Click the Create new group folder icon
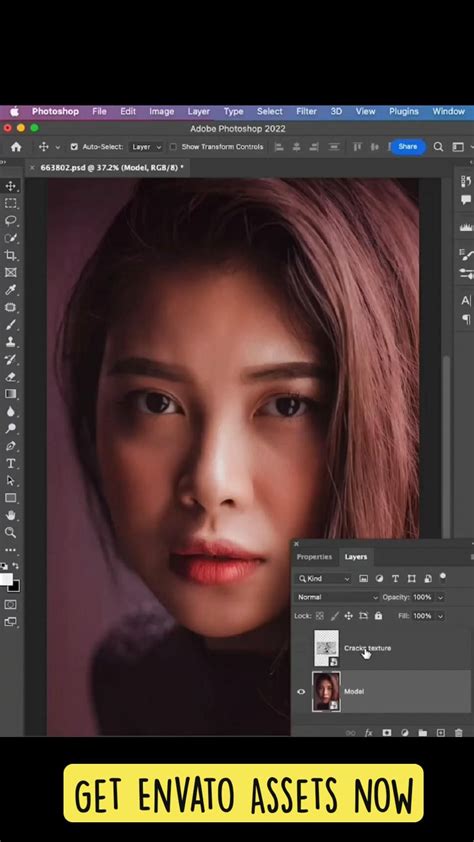The width and height of the screenshot is (474, 842). [x=422, y=732]
